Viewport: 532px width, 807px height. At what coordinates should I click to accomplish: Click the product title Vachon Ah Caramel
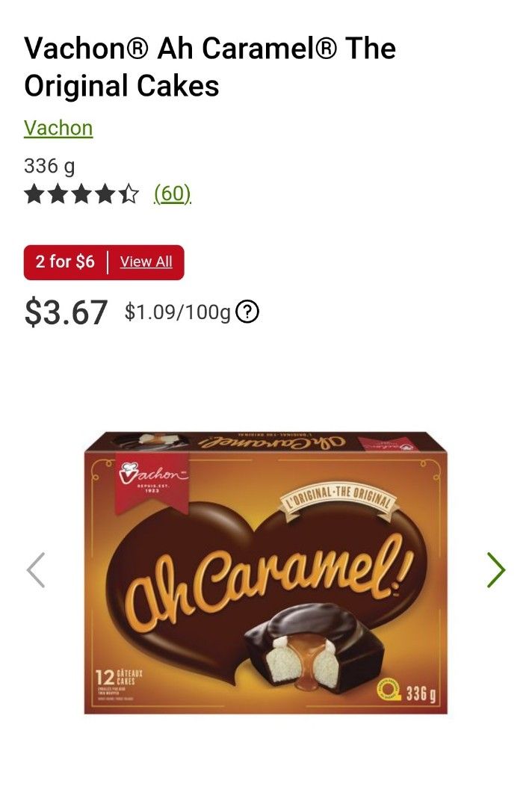pyautogui.click(x=210, y=67)
